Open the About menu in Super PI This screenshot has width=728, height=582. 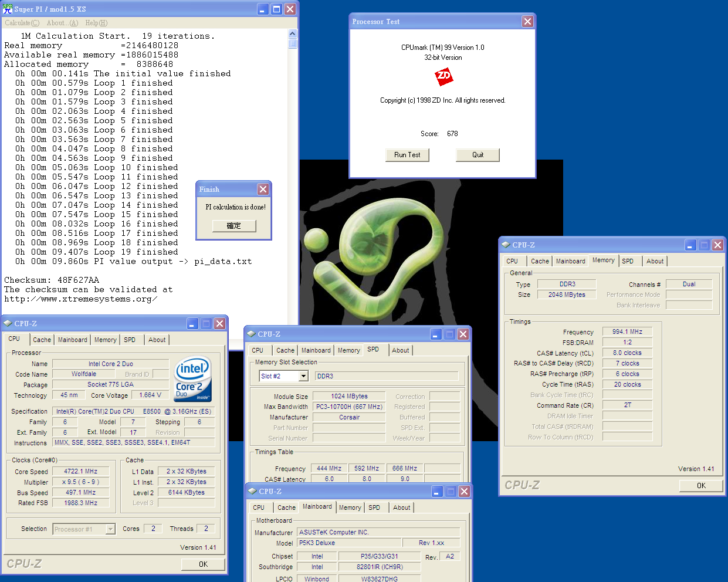pyautogui.click(x=62, y=23)
